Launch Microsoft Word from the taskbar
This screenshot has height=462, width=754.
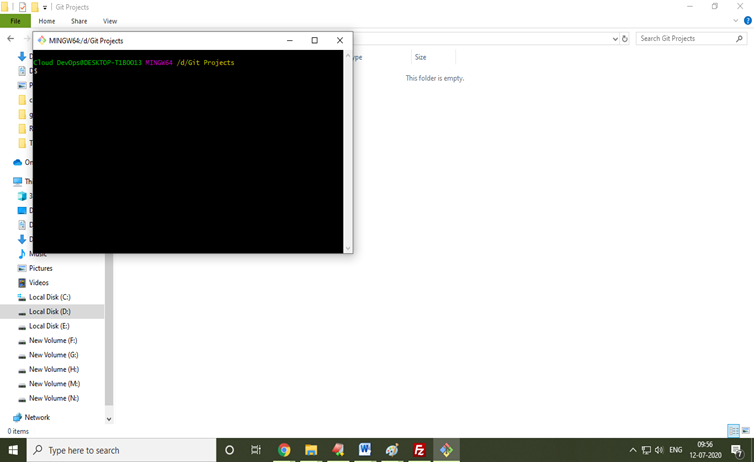click(x=365, y=450)
